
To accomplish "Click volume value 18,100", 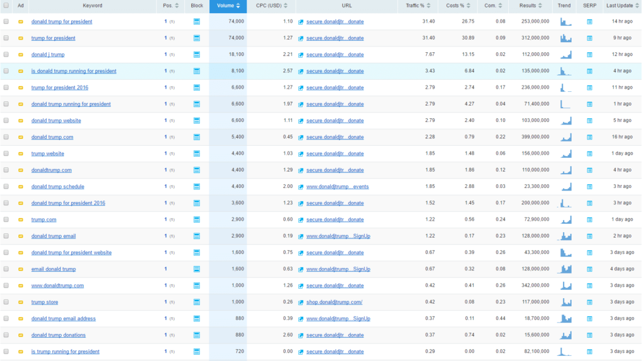I will [x=236, y=54].
